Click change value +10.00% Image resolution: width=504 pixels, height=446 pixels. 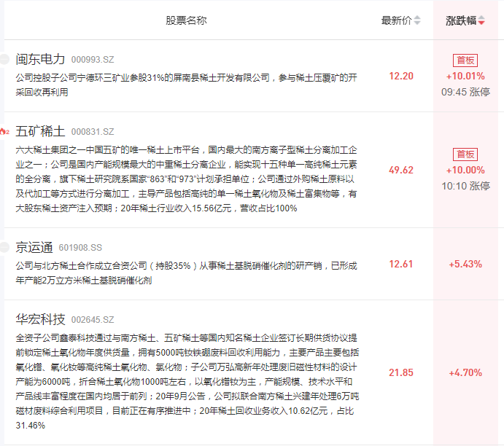tap(465, 170)
